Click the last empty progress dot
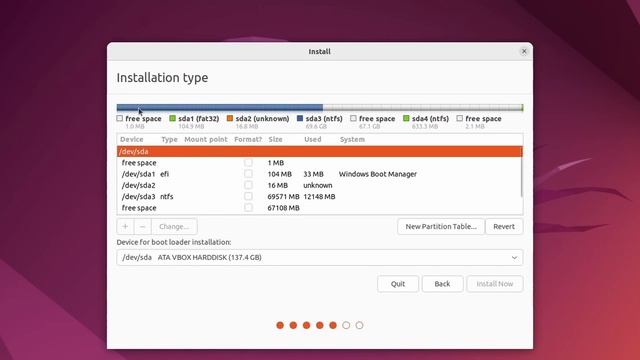The height and width of the screenshot is (360, 640). [359, 325]
